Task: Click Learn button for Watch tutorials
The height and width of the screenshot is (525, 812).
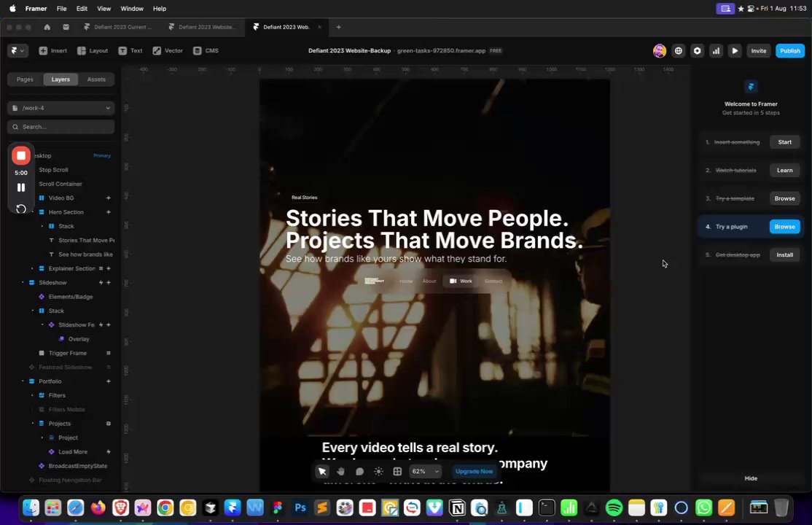Action: 784,170
